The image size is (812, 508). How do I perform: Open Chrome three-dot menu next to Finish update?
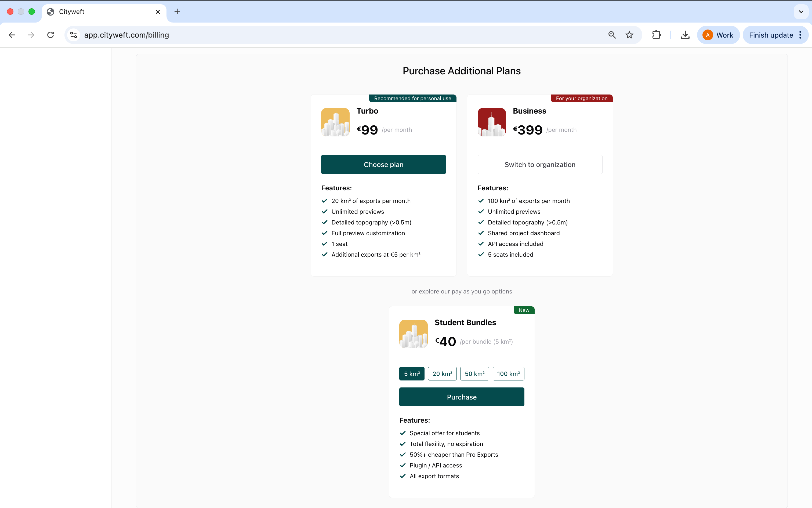800,35
